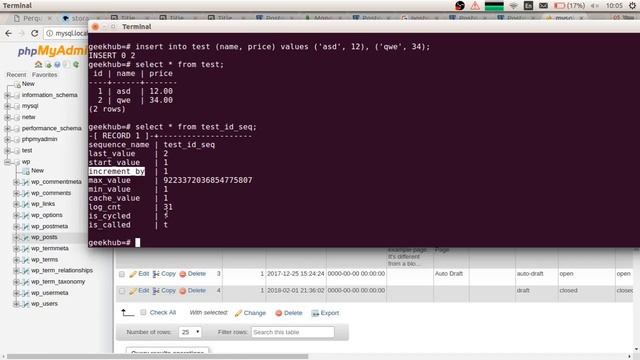
Task: Click the Change pencil icon under With selected
Action: 238,313
